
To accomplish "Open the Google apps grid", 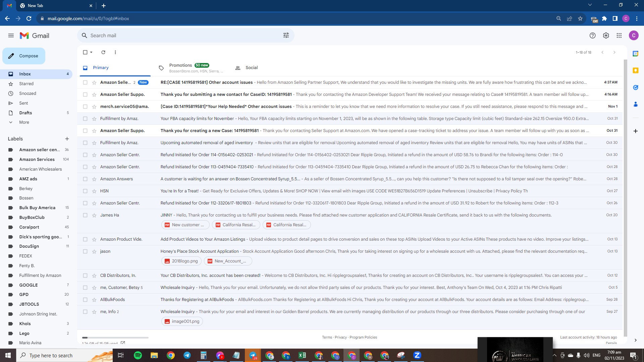I will pyautogui.click(x=619, y=36).
